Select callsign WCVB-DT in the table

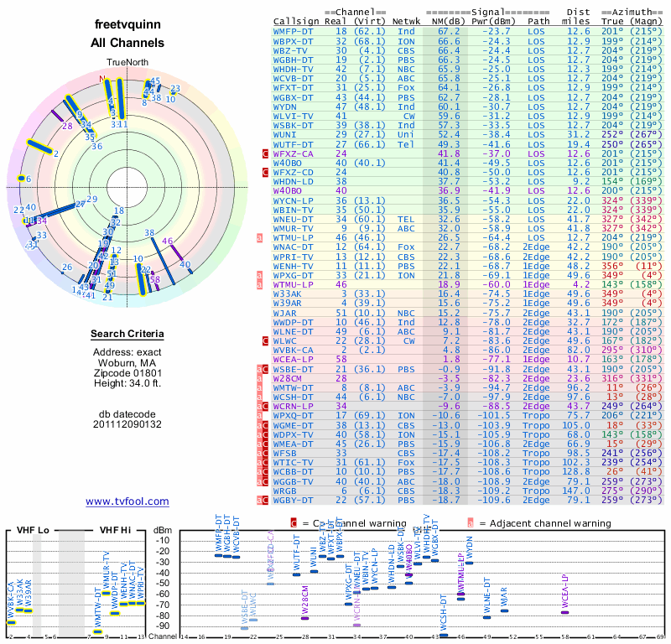tap(293, 78)
